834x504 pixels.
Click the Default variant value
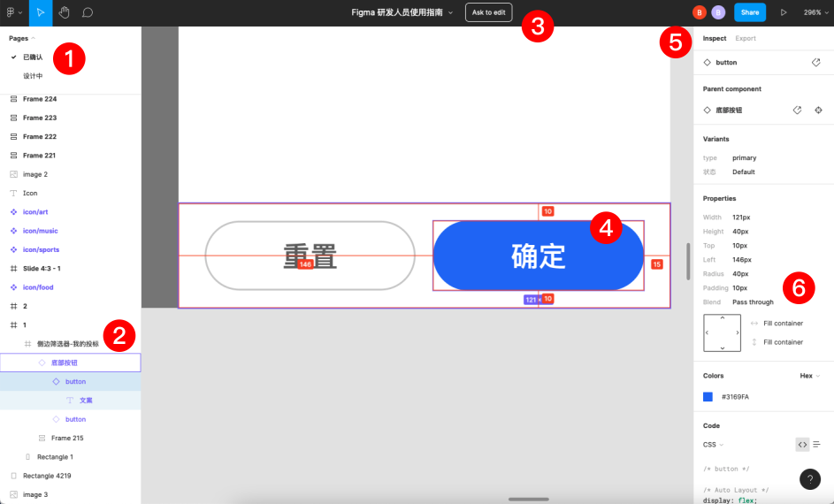(743, 172)
